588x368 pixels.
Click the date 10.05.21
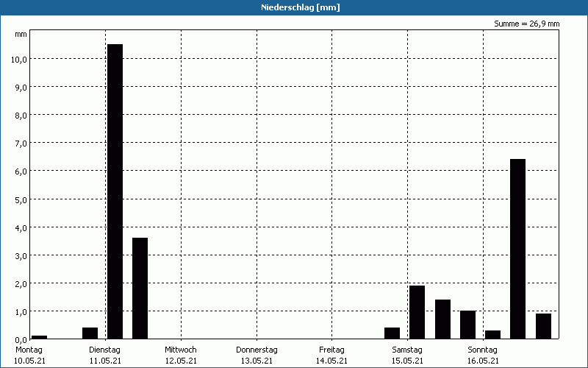29,361
